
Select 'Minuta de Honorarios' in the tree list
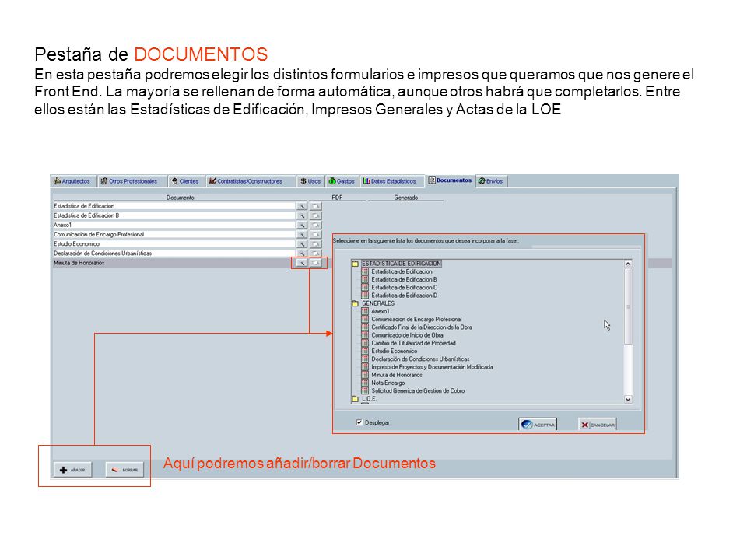(396, 375)
